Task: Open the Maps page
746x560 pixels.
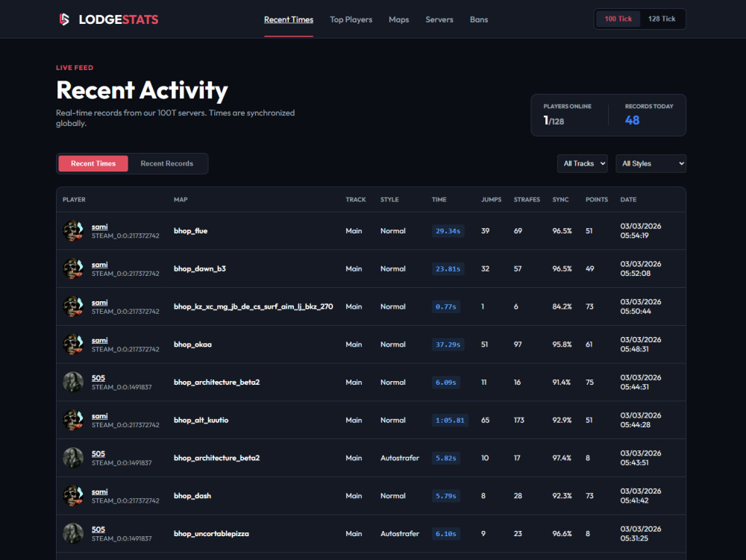Action: [x=398, y=19]
